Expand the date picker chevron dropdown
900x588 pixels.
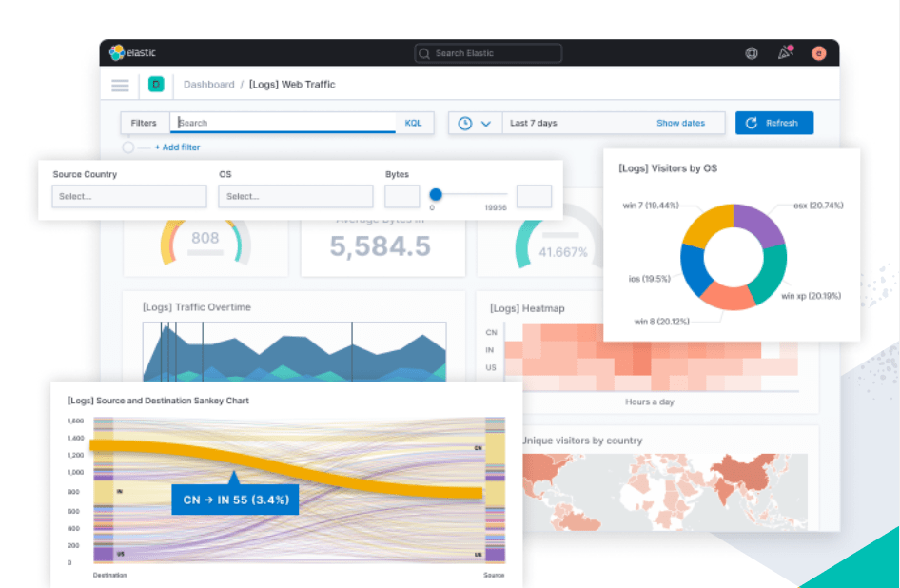pos(486,123)
